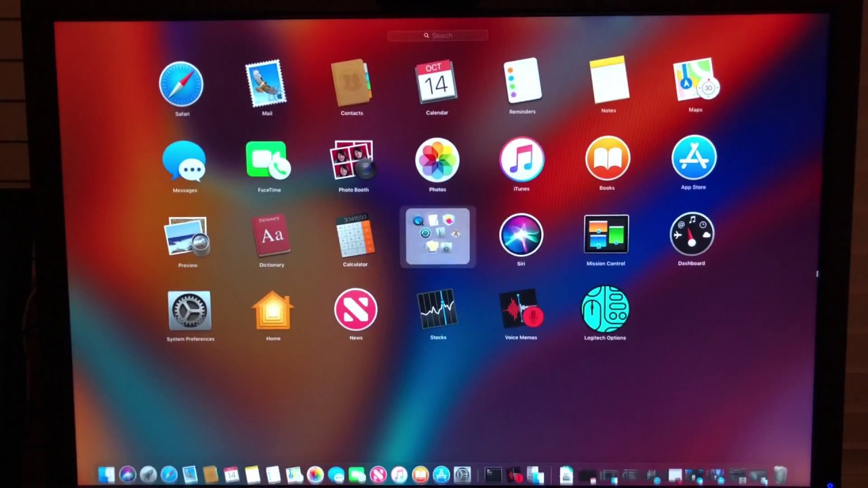The image size is (868, 488).
Task: Open Terminal from the Dock
Action: 493,476
